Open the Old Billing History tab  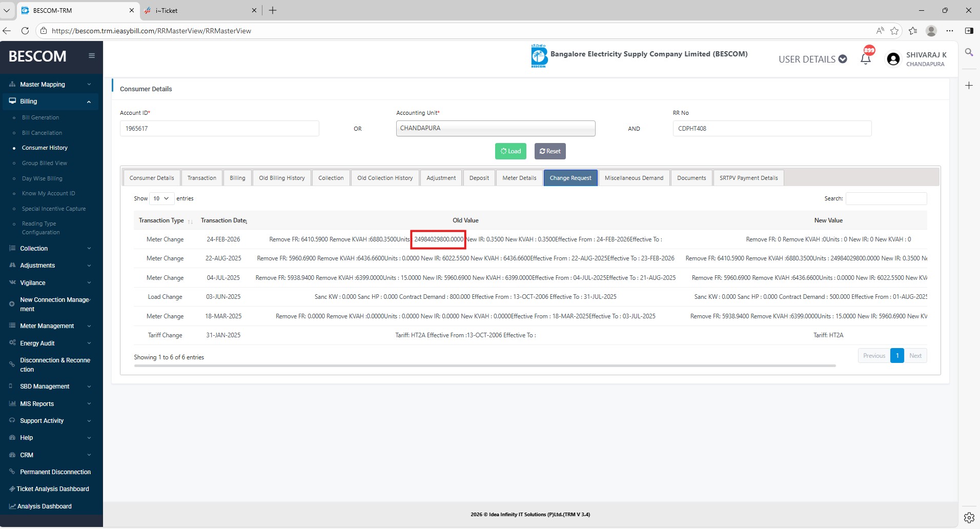click(x=281, y=178)
